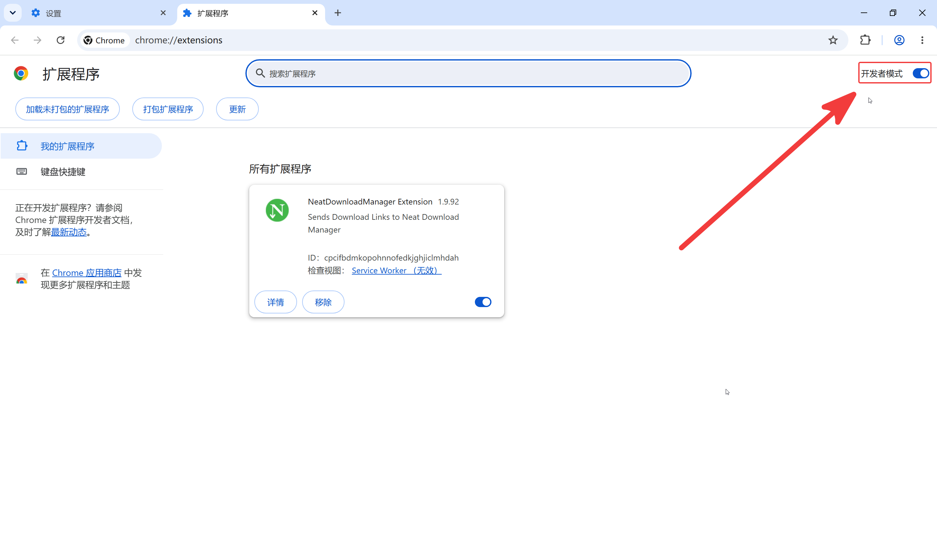
Task: Open Service Worker (无效) inspect link
Action: [x=396, y=270]
